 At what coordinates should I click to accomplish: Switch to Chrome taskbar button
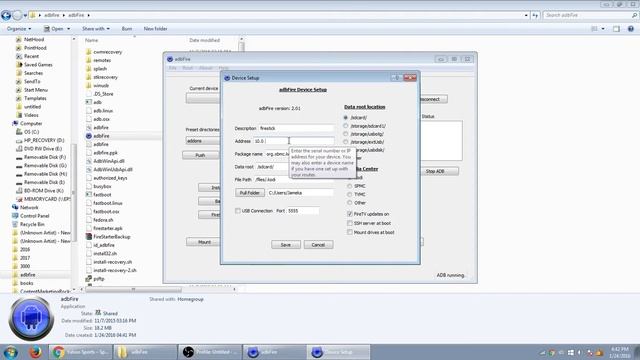[80, 352]
